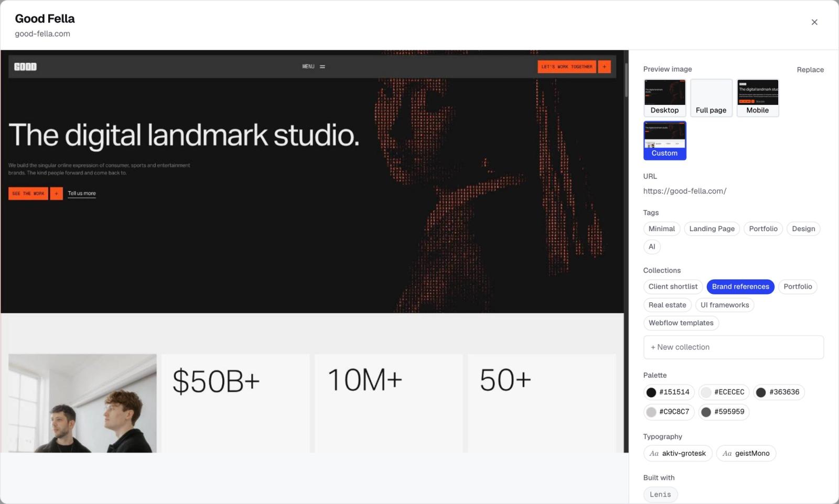Viewport: 839px width, 504px height.
Task: Click the Minimal tag
Action: pyautogui.click(x=662, y=229)
